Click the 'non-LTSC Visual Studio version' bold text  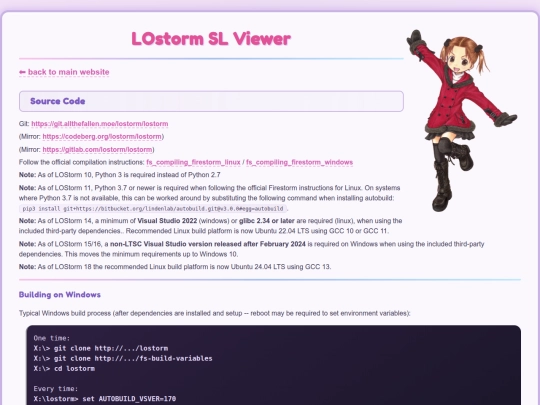(208, 244)
